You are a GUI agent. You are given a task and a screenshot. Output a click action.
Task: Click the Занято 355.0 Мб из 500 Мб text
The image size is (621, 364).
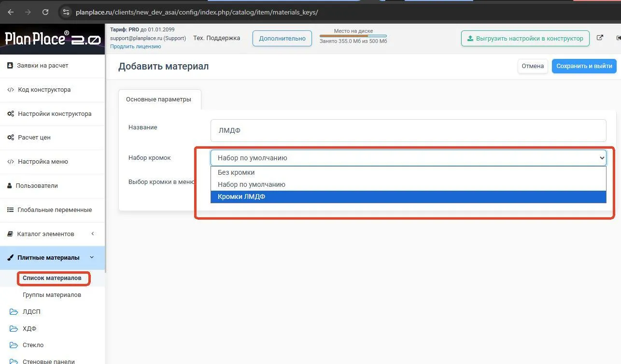[353, 42]
